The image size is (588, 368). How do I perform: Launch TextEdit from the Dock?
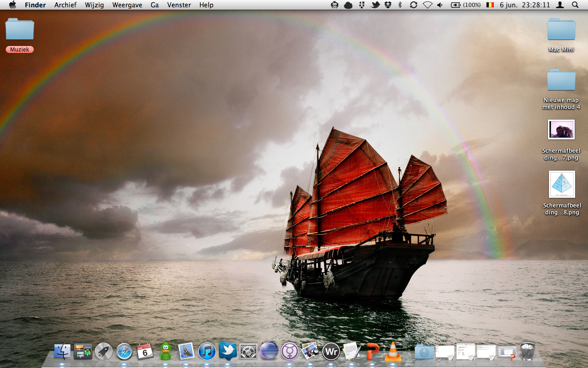click(x=351, y=352)
